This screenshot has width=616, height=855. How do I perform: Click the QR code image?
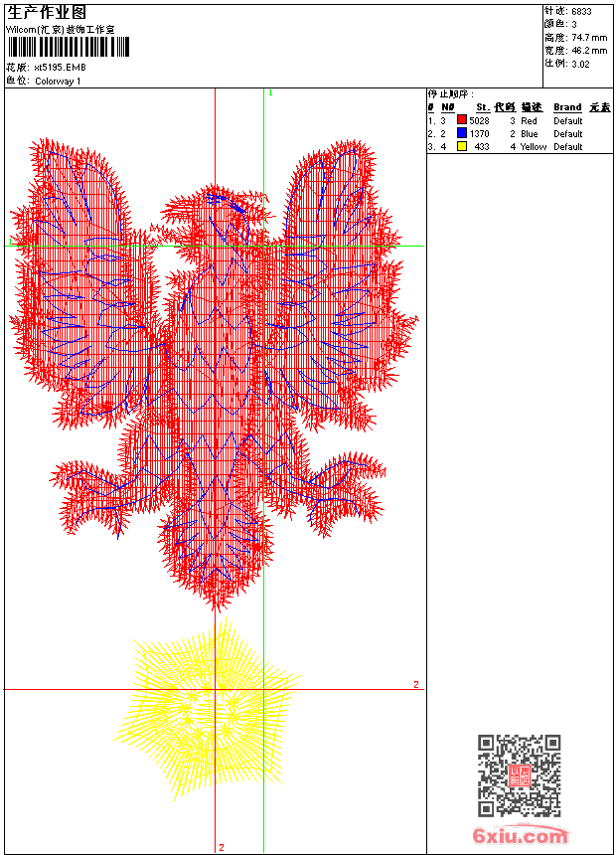(x=519, y=775)
